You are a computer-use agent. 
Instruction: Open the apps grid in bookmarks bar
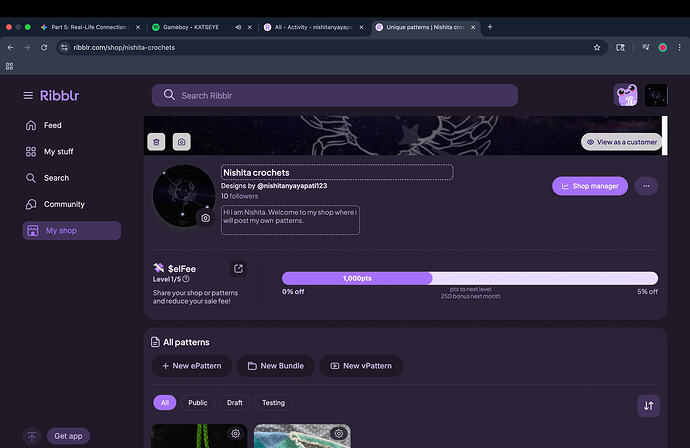click(9, 66)
